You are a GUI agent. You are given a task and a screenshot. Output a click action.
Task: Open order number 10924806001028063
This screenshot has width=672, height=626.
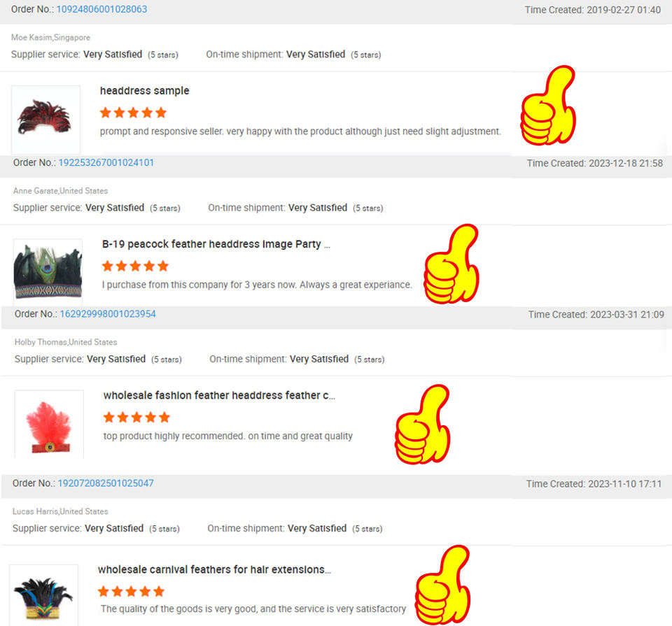point(101,9)
